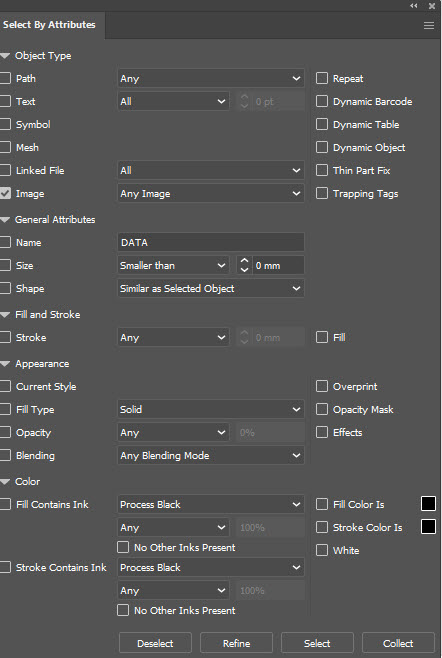Open the Smaller than size dropdown
Screen dimensions: 442x658
pos(173,265)
